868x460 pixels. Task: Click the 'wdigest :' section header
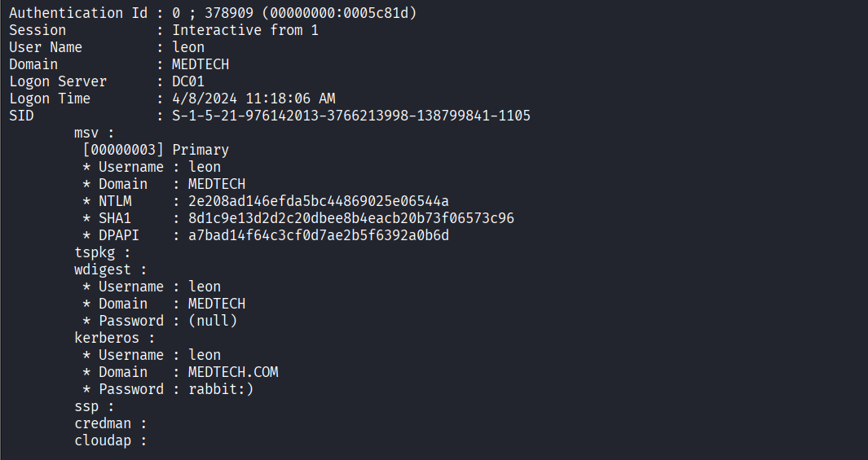click(111, 269)
